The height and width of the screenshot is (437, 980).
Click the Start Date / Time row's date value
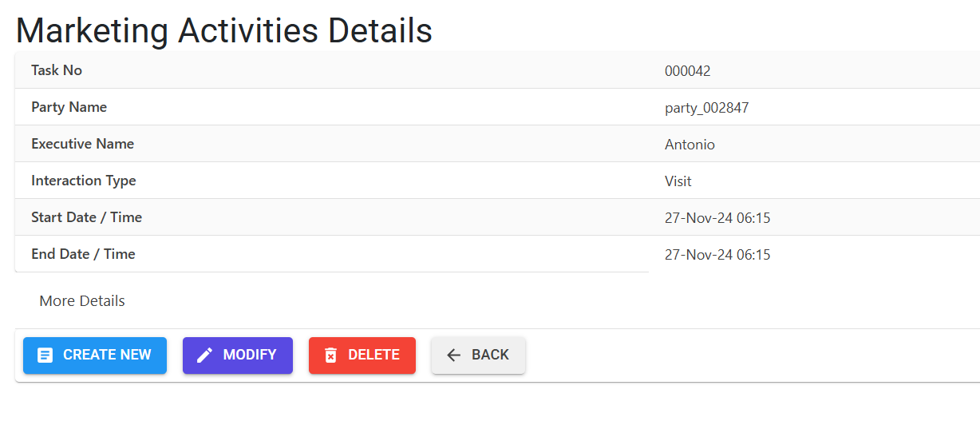(x=717, y=218)
